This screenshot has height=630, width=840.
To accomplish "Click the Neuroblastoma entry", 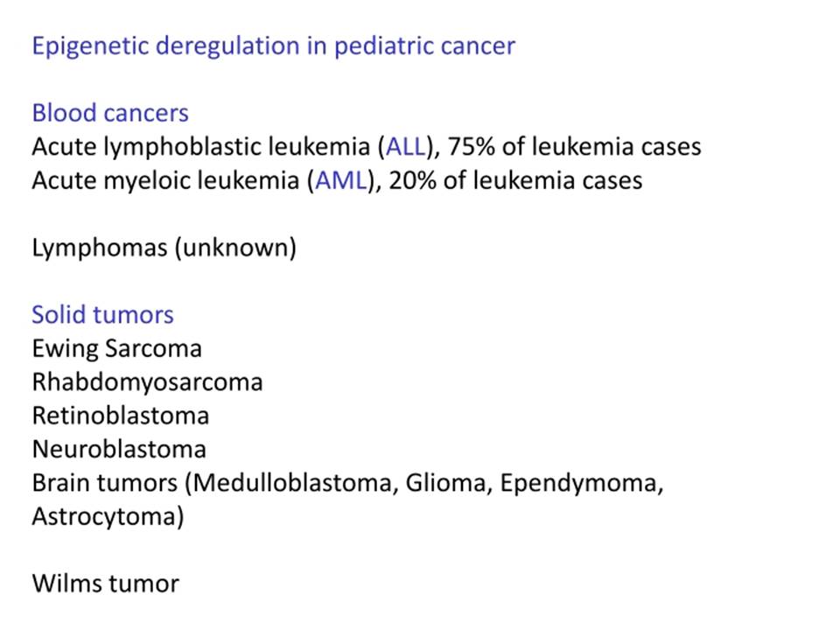I will tap(119, 450).
